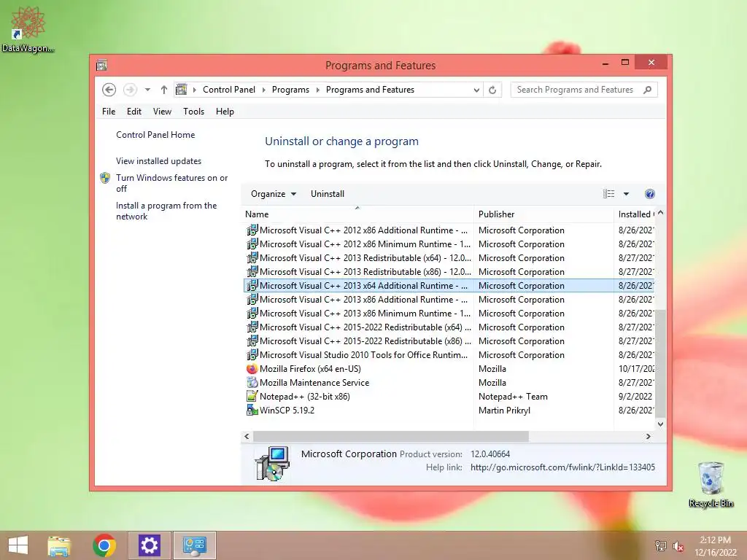Image resolution: width=747 pixels, height=560 pixels.
Task: Click horizontal scrollbar left arrow
Action: (247, 436)
